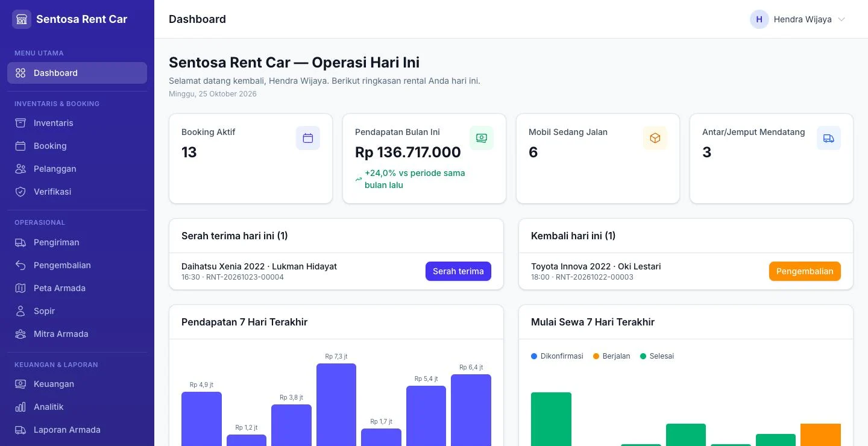Toggle the Berjalan legend orange dot
The image size is (868, 446).
[596, 356]
